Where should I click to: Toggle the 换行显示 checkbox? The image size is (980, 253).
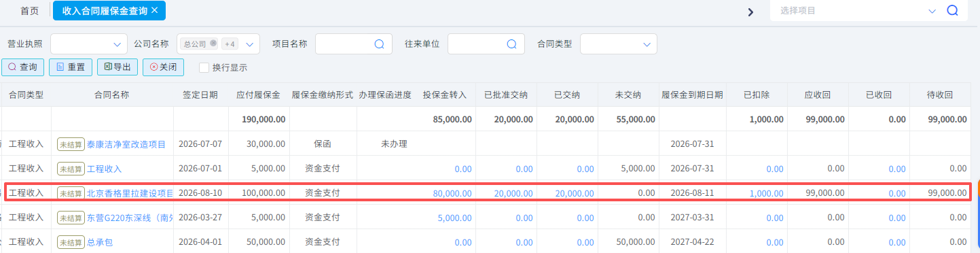pyautogui.click(x=204, y=67)
